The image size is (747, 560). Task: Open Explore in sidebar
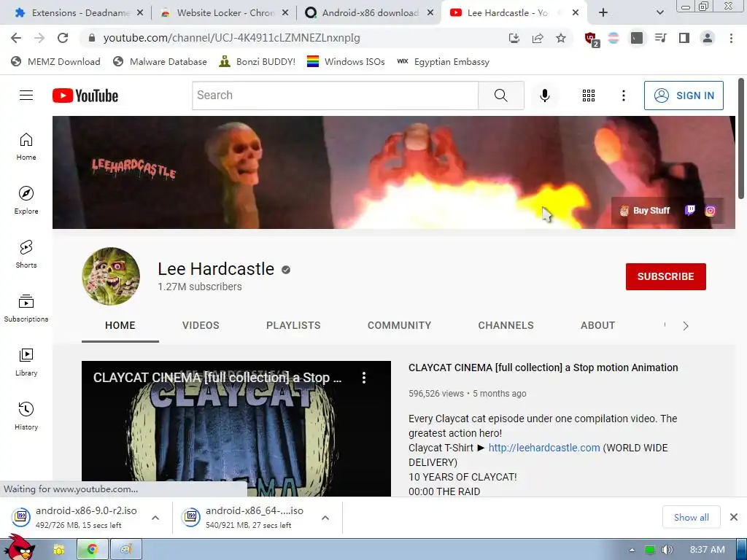(26, 201)
